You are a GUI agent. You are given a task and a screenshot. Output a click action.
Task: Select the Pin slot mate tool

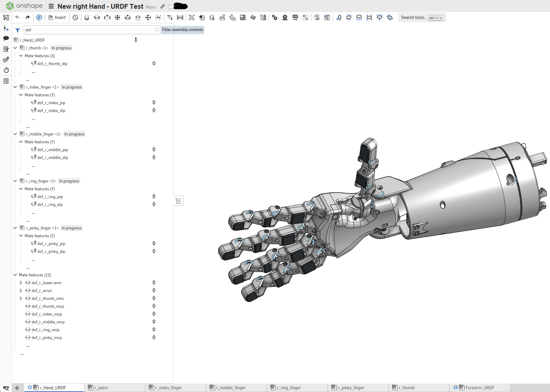pyautogui.click(x=138, y=17)
